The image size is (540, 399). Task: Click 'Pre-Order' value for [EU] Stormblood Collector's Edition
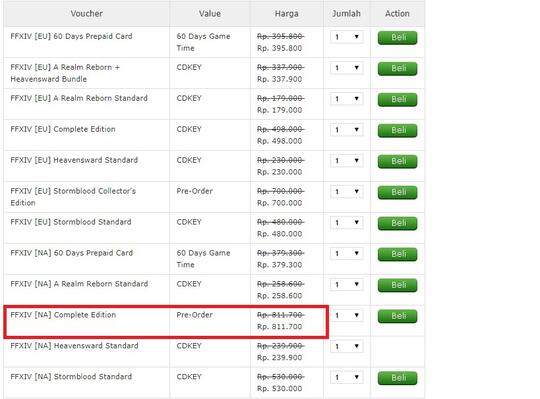(195, 191)
